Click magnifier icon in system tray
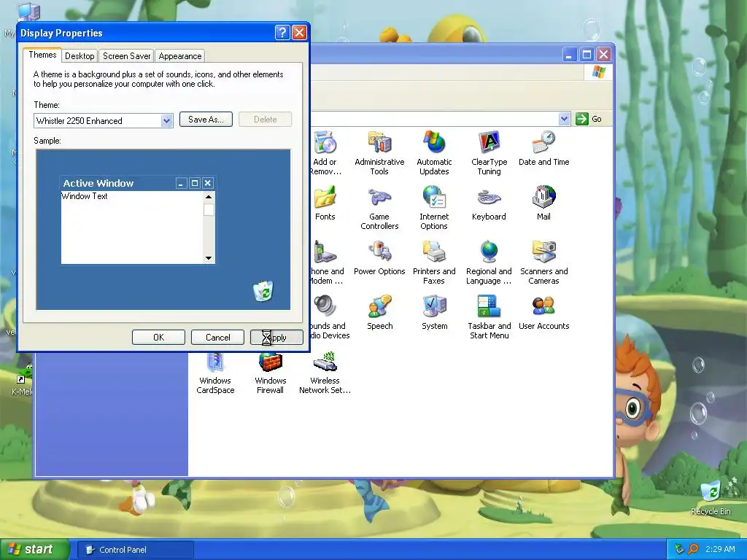 [693, 549]
